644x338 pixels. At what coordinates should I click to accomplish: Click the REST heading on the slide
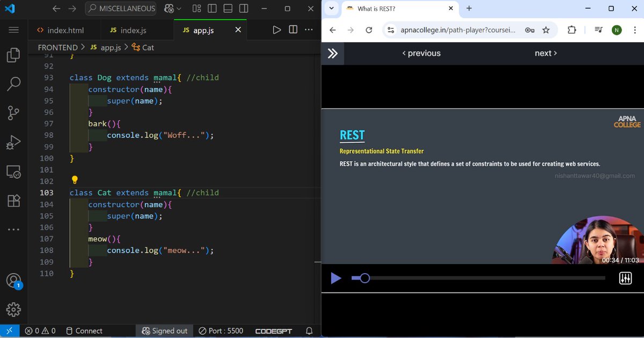point(352,135)
